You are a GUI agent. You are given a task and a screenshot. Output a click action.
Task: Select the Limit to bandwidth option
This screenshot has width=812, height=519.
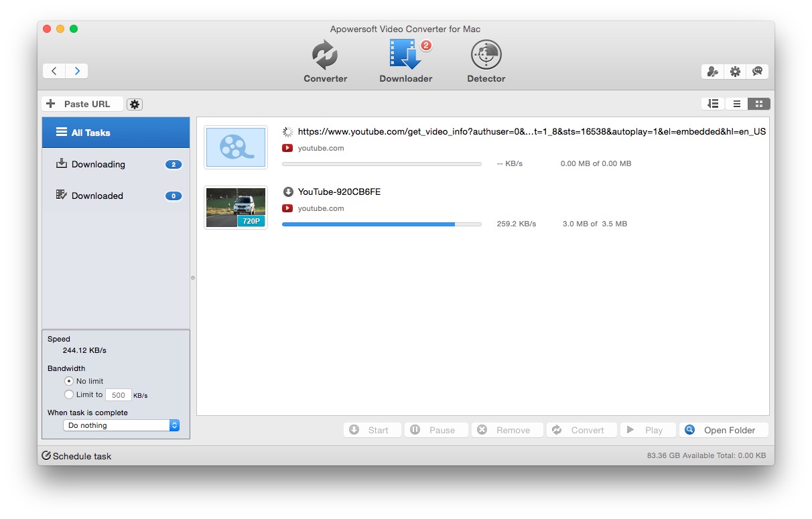coord(69,395)
